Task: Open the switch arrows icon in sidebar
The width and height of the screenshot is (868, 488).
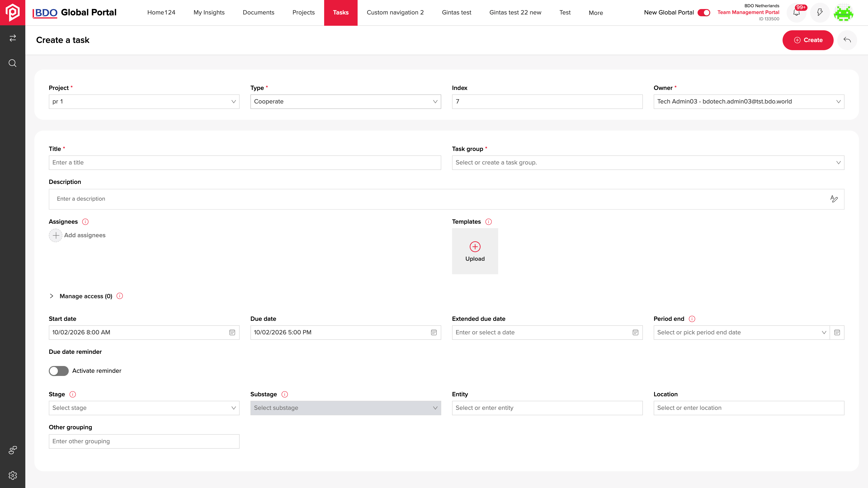Action: 12,38
